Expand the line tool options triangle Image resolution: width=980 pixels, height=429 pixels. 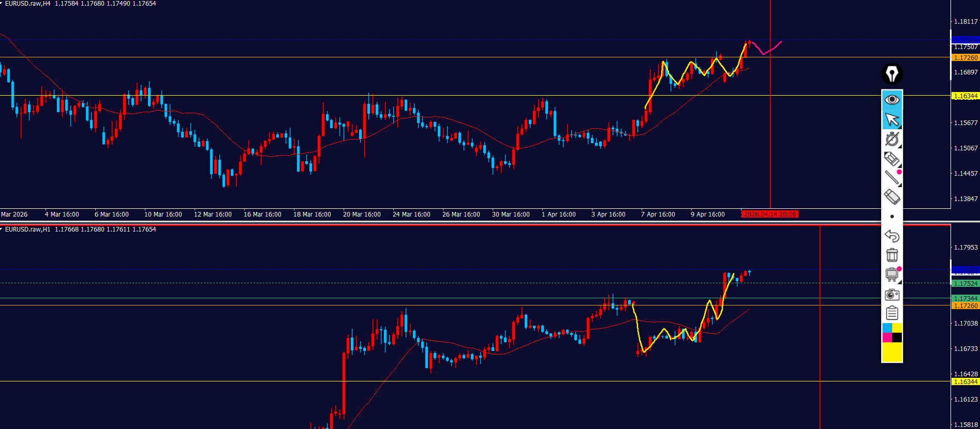point(900,185)
